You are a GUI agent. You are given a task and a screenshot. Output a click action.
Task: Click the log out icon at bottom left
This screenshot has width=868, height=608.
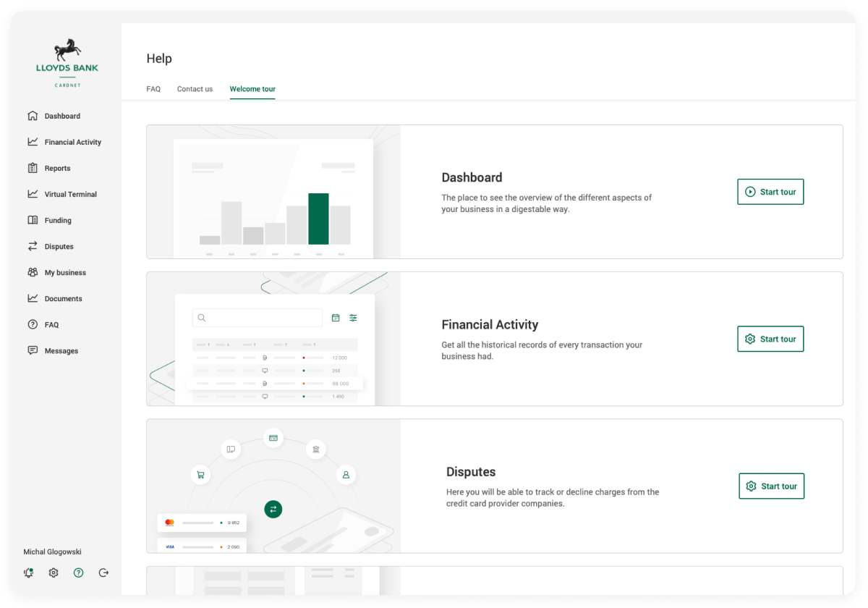pyautogui.click(x=103, y=572)
